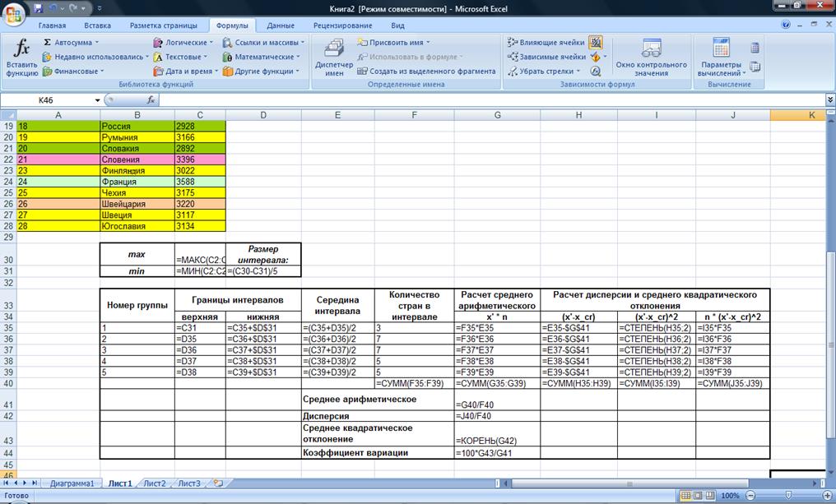Viewport: 836px width, 504px height.
Task: Expand the formula bar with the chevron
Action: coord(830,99)
